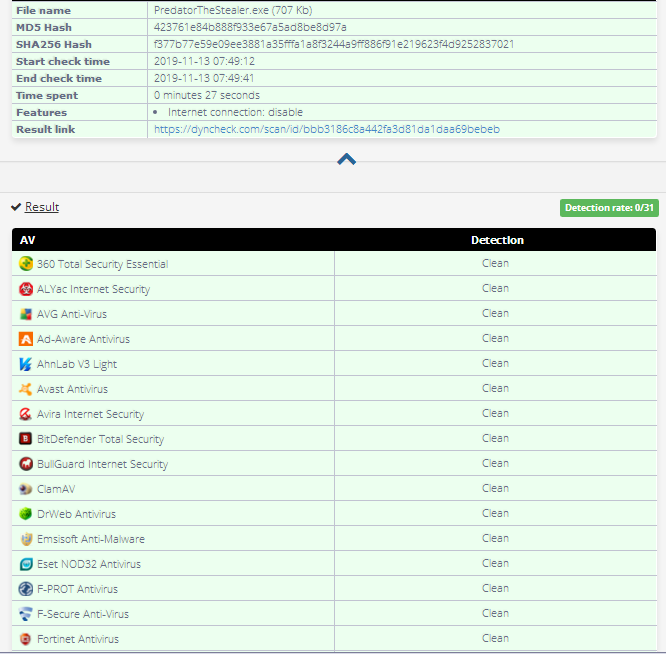The width and height of the screenshot is (666, 654).
Task: Click the F-PROT Antivirus name
Action: [77, 589]
